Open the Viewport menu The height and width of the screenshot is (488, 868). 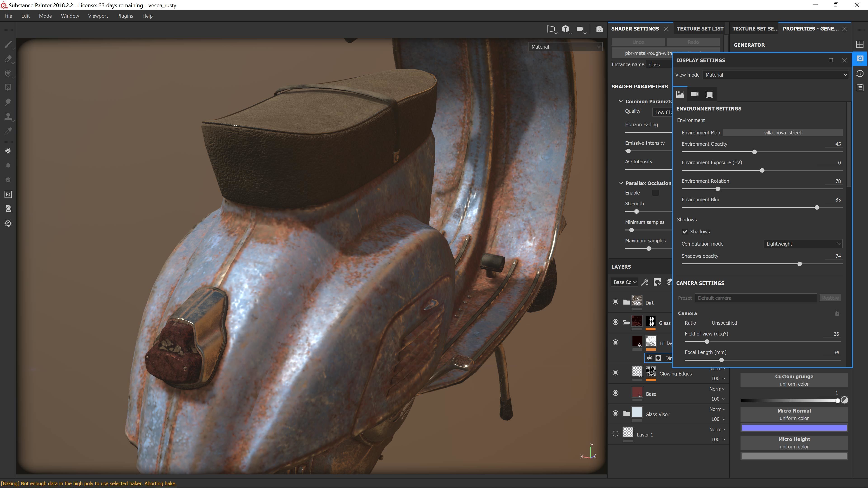(98, 16)
